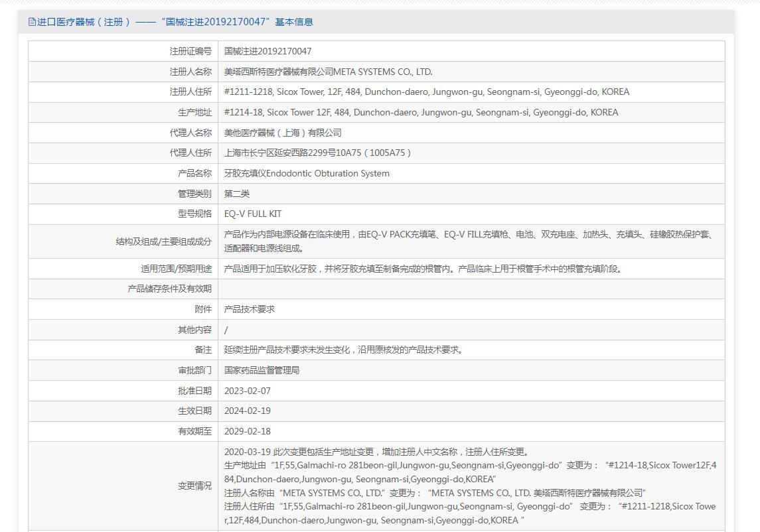Select registrant address starting with #1211-1218, Sicox Tower
The height and width of the screenshot is (532, 760).
[427, 92]
